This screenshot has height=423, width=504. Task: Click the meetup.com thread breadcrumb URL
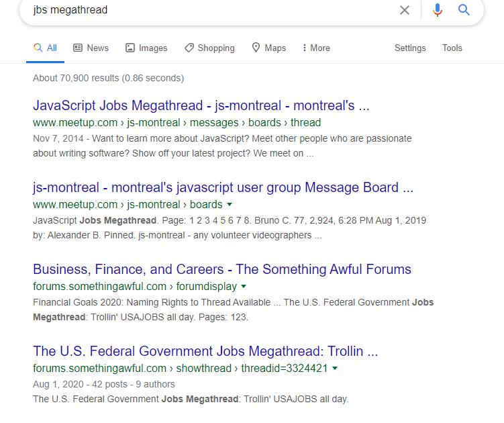coord(177,123)
